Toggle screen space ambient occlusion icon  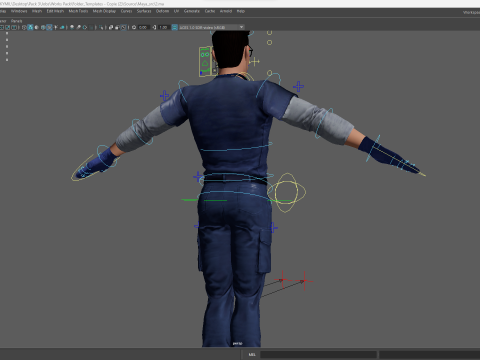tap(72, 27)
